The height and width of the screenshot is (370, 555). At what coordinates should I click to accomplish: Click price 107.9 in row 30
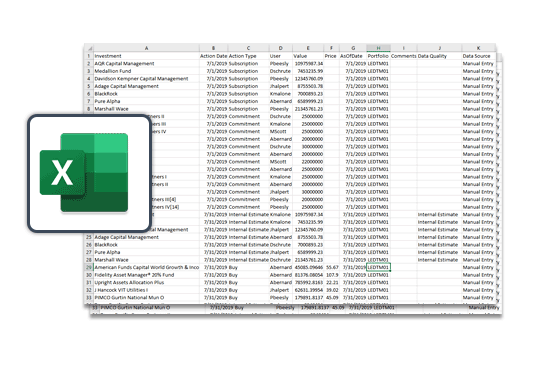point(332,275)
